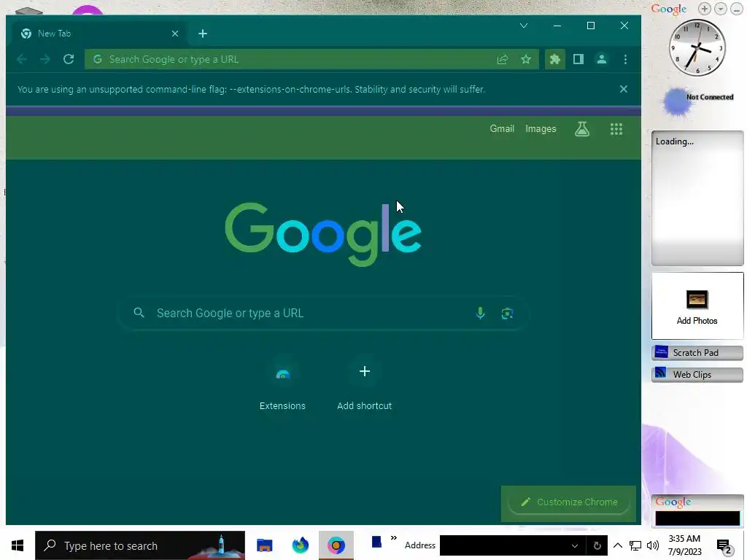Screen dimensions: 747x560
Task: Click the Customize Chrome button
Action: coord(569,502)
